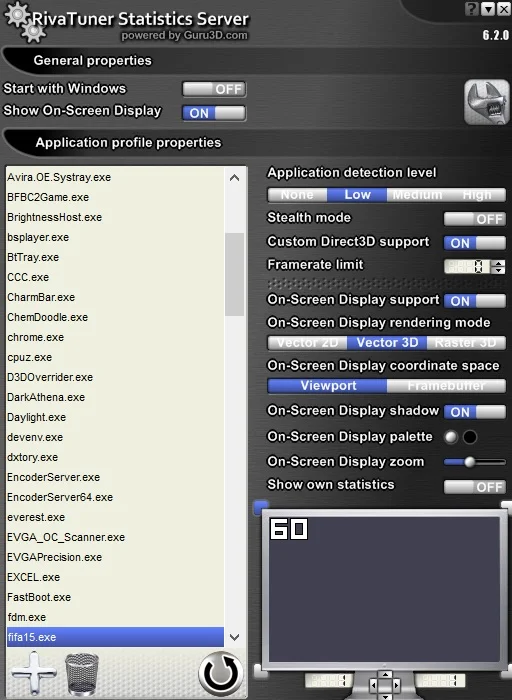Screen dimensions: 512x700
Task: Select CharmBar.exe profile
Action: click(x=115, y=297)
